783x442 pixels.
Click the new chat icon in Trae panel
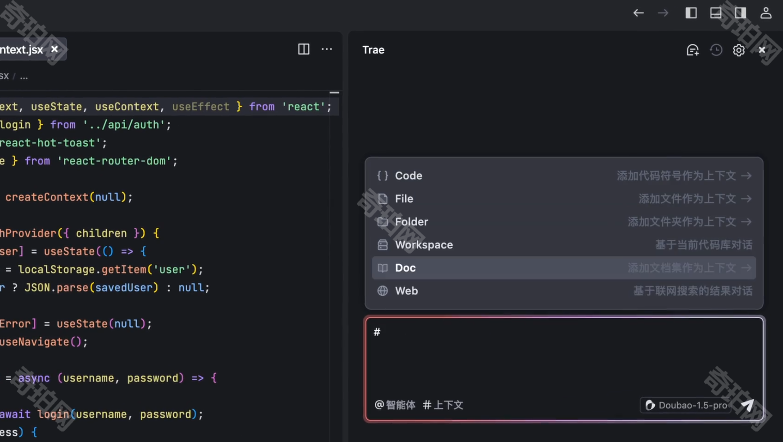coord(692,50)
